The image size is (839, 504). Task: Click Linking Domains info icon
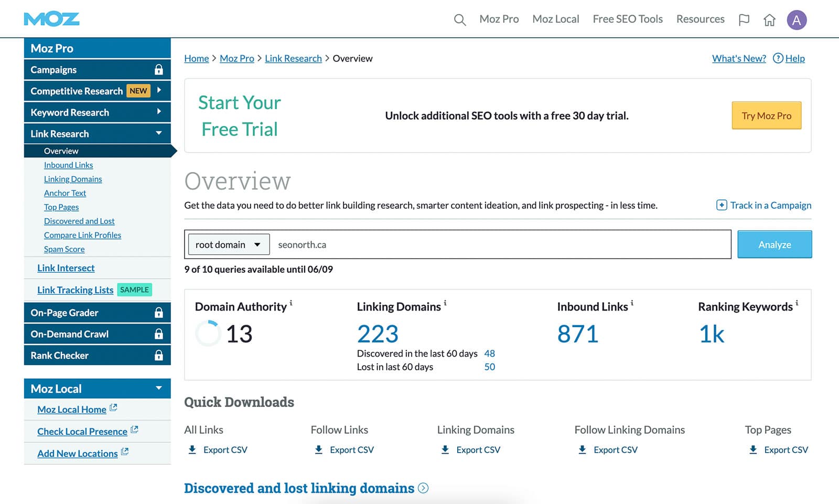pyautogui.click(x=445, y=303)
